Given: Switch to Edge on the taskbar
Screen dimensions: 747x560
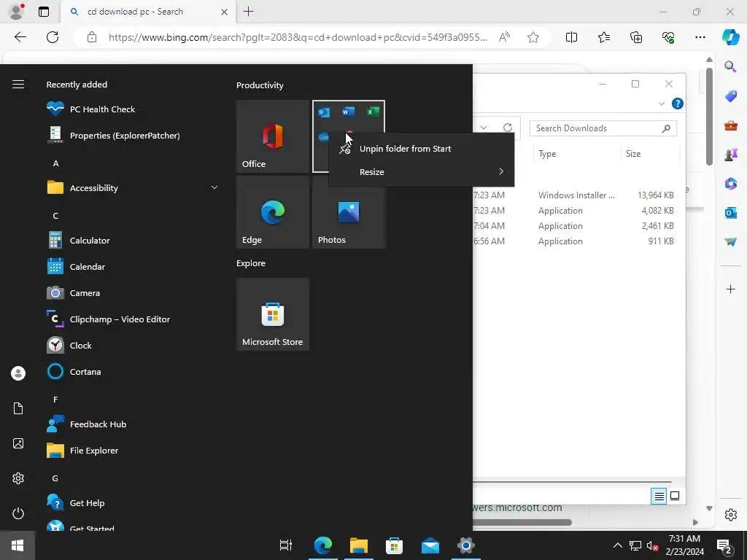Looking at the screenshot, I should 322,545.
